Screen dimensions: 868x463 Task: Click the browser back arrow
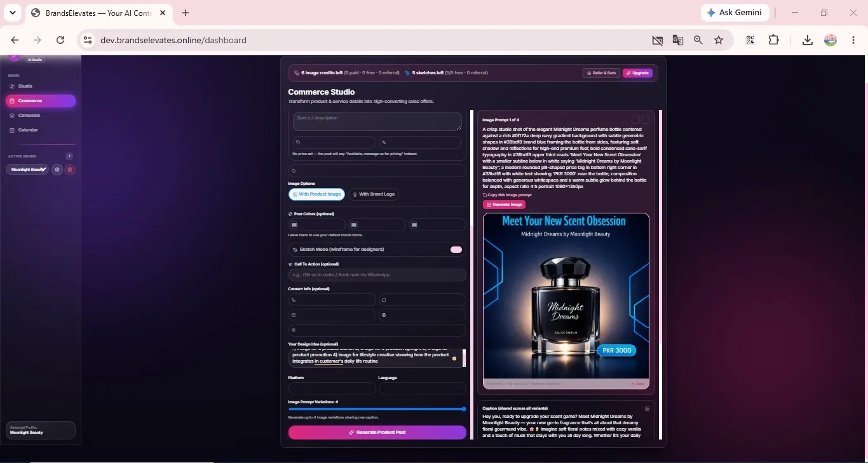coord(15,40)
